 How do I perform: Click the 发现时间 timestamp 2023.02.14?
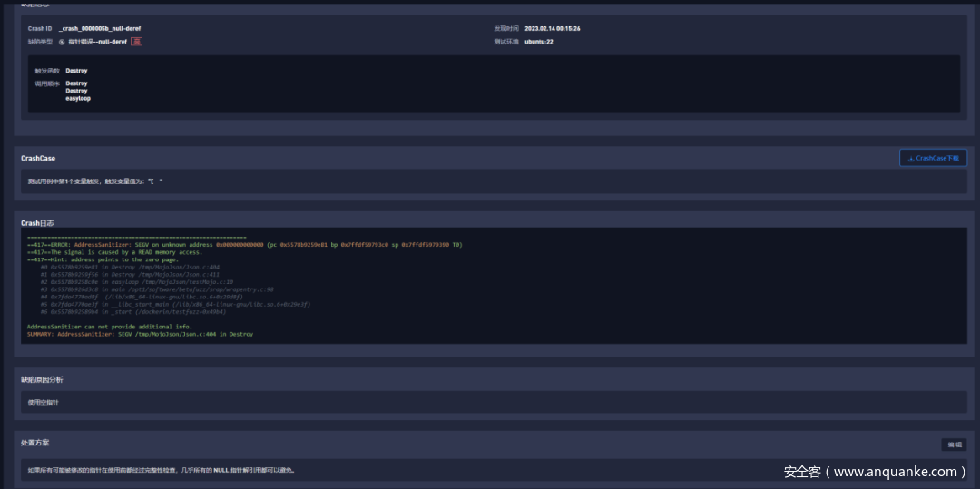tap(552, 29)
